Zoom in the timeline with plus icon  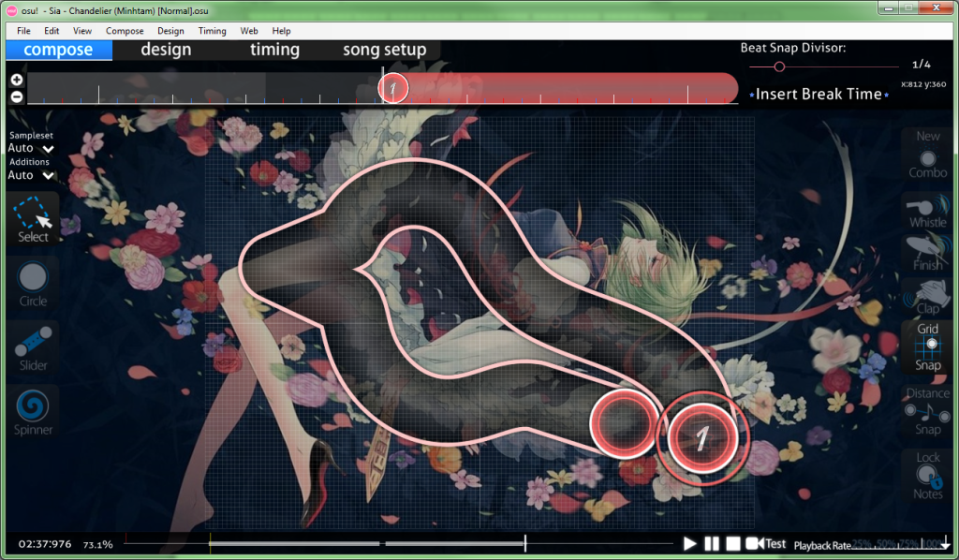pos(17,80)
